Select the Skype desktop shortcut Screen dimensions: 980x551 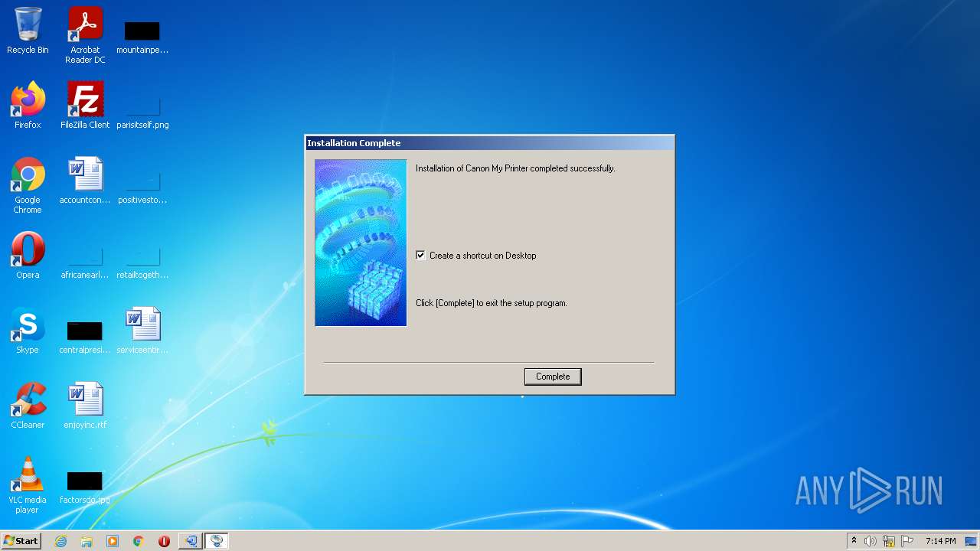[x=28, y=331]
